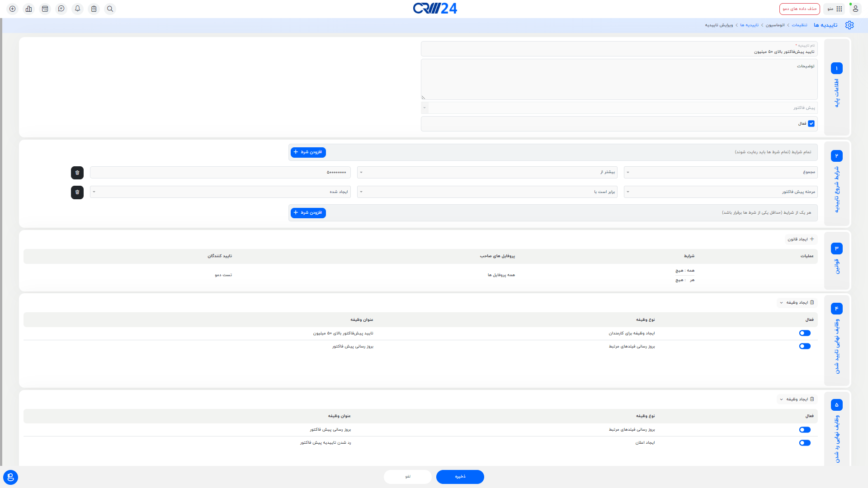
Task: Open the پیش فاکتور dropdown
Action: (619, 108)
